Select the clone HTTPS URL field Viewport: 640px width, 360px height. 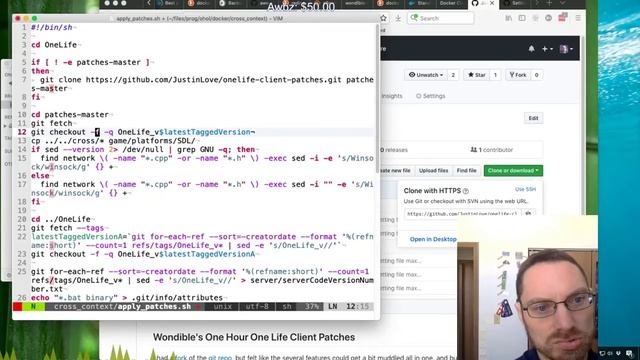point(462,213)
